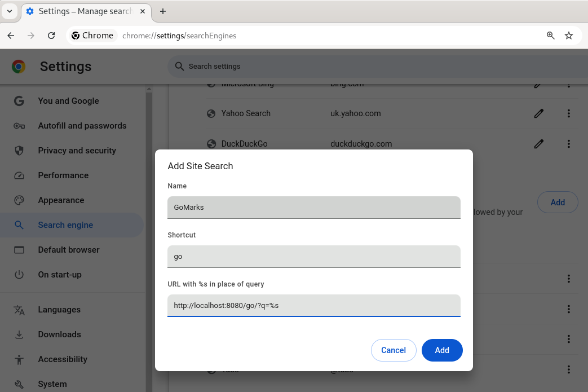This screenshot has height=392, width=588.
Task: Open DuckDuckGo more actions menu
Action: click(x=569, y=144)
